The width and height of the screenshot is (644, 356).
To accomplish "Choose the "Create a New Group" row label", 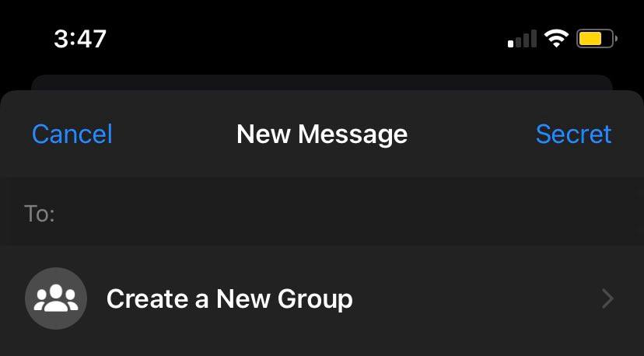I will point(229,298).
